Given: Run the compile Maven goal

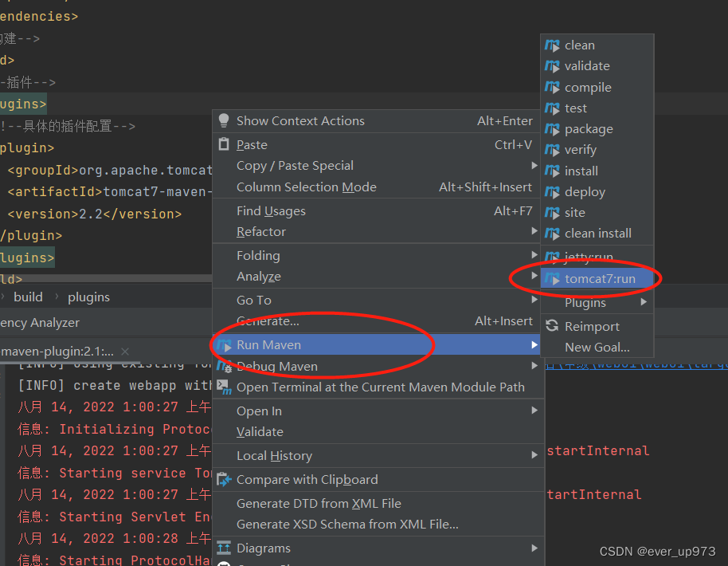Looking at the screenshot, I should point(597,88).
